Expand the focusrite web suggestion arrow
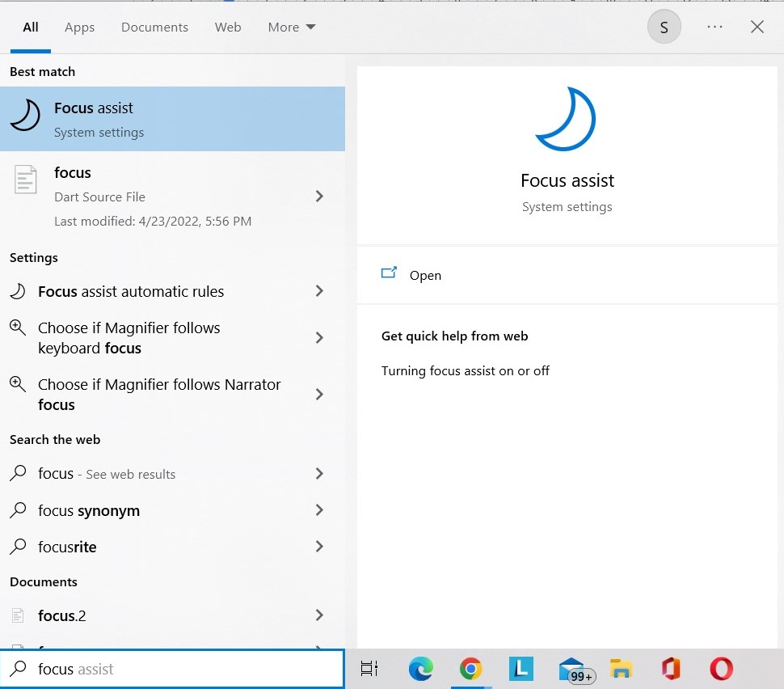 point(319,547)
